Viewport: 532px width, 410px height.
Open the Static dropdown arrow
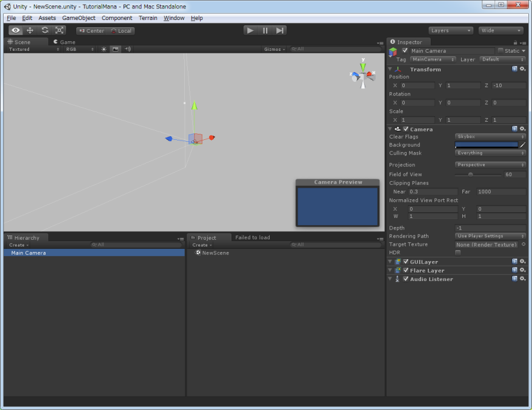click(524, 51)
